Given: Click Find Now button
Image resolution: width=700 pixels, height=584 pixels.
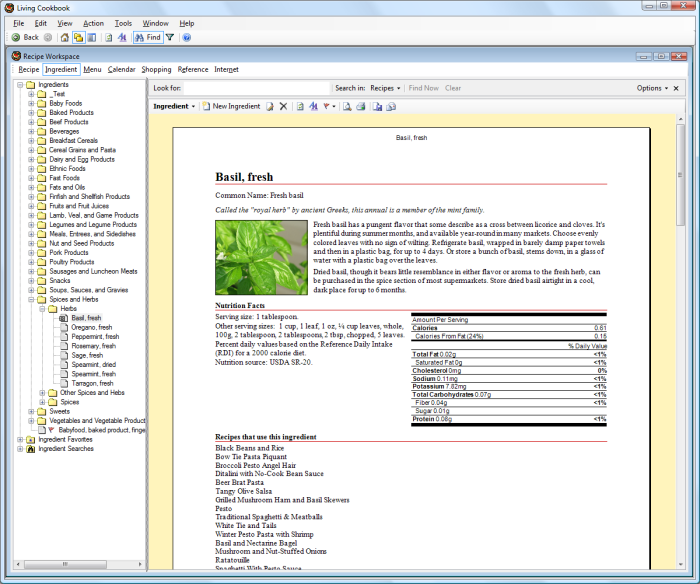Looking at the screenshot, I should pos(423,88).
